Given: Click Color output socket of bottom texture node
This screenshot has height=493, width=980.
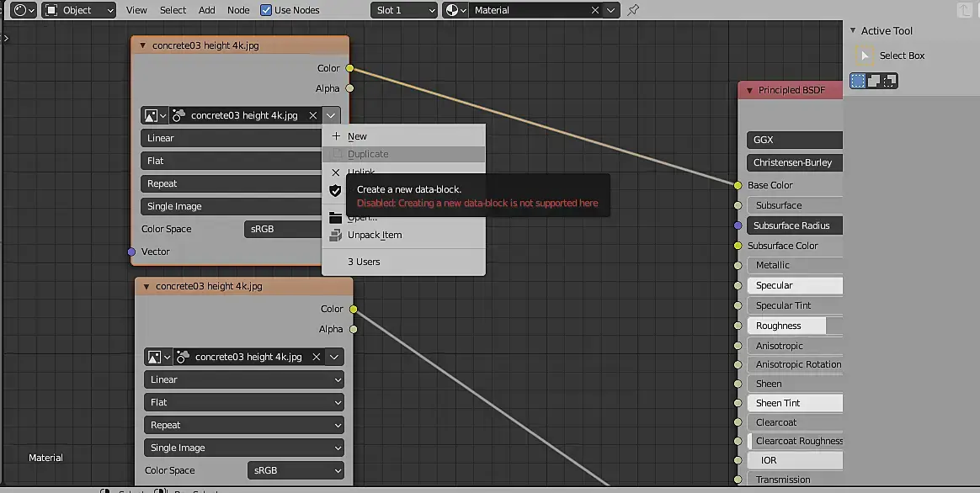Looking at the screenshot, I should 353,310.
